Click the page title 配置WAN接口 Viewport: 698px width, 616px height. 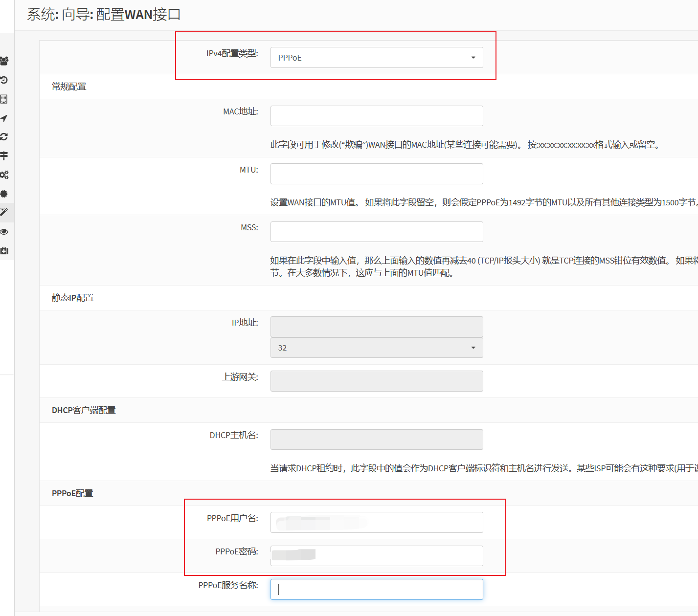coord(138,15)
